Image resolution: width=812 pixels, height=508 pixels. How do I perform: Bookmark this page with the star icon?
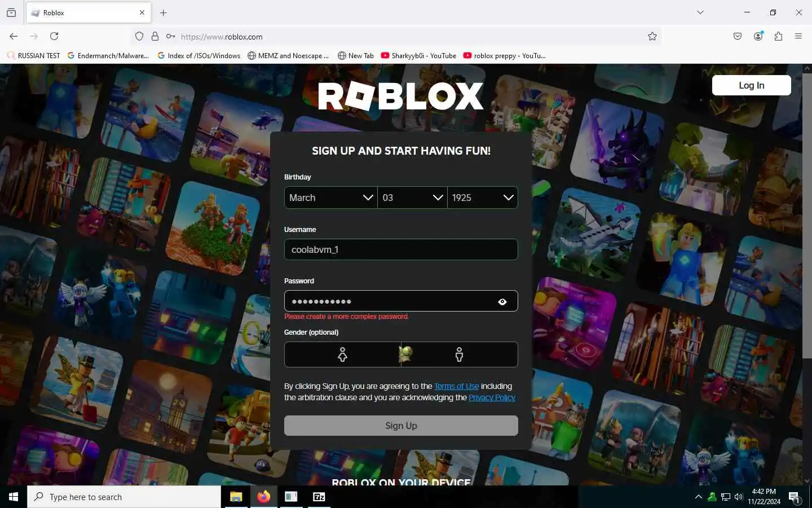click(x=652, y=37)
